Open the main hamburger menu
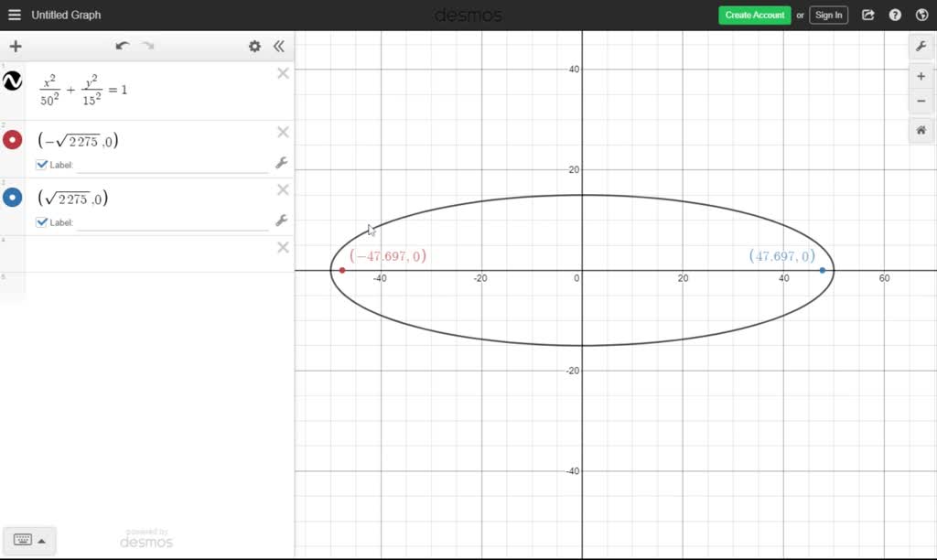 (12, 15)
